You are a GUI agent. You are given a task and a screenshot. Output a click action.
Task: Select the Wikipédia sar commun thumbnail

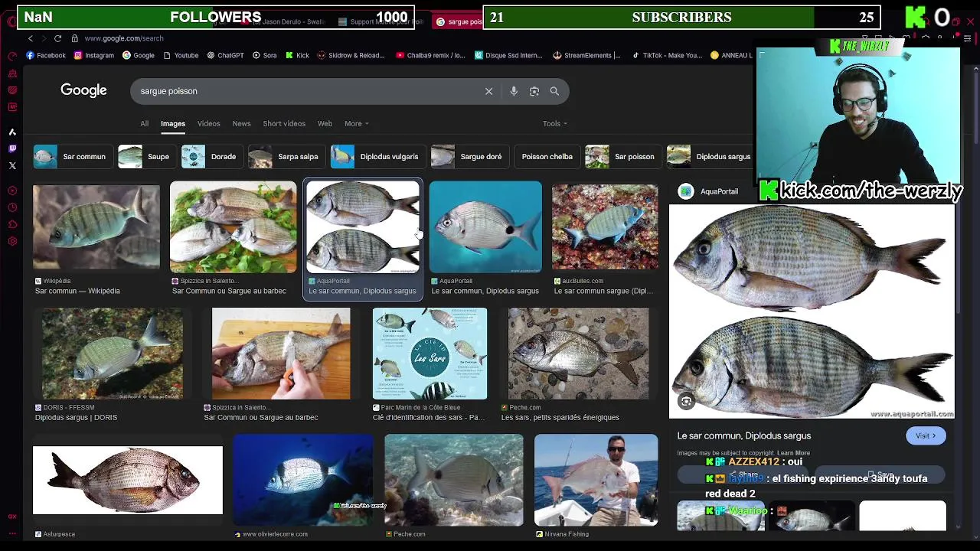pos(96,227)
